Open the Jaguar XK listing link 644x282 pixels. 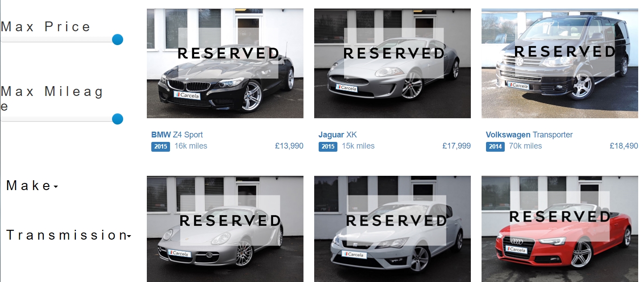click(337, 135)
